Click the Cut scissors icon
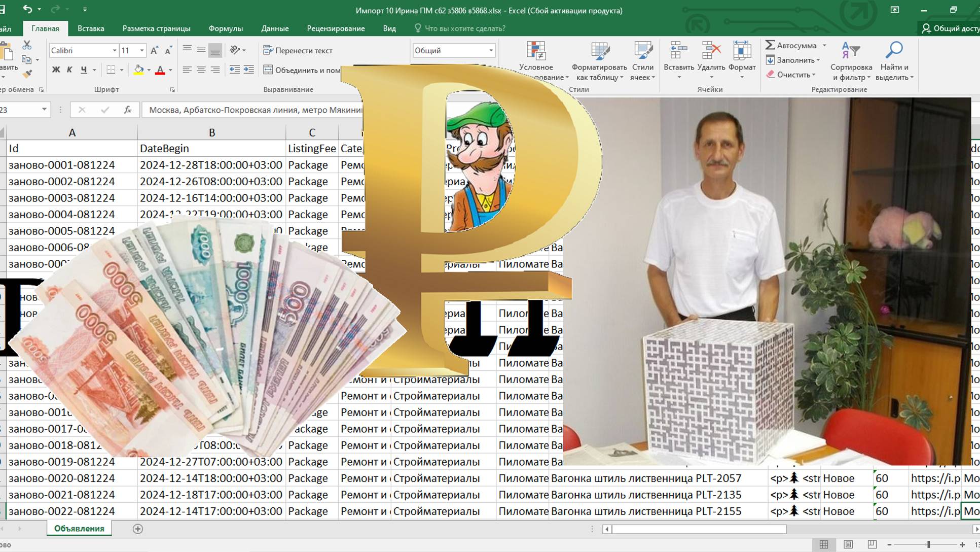Screen dimensions: 980x552 (x=27, y=46)
